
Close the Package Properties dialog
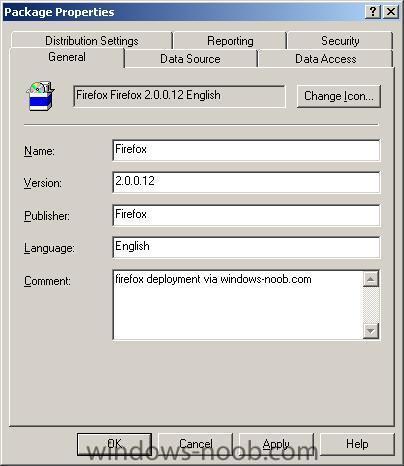(390, 12)
